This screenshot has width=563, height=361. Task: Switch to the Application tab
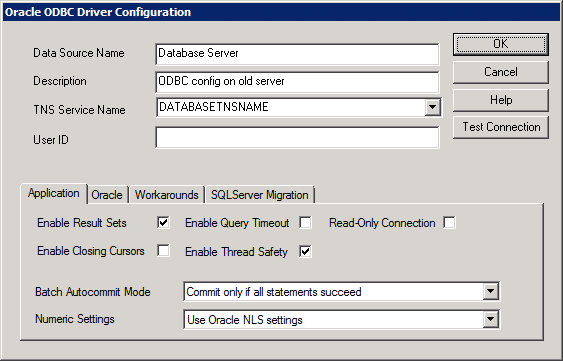coord(54,193)
